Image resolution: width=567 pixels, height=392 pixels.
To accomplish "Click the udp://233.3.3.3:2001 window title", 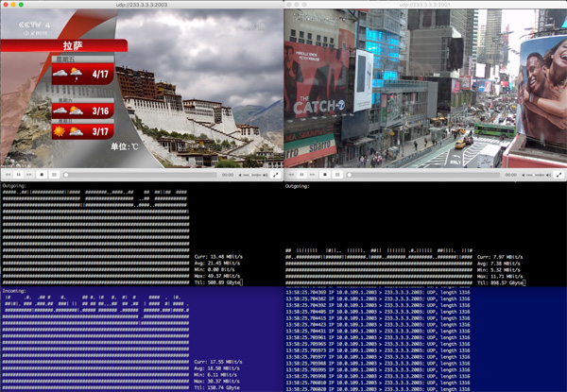I will (425, 5).
